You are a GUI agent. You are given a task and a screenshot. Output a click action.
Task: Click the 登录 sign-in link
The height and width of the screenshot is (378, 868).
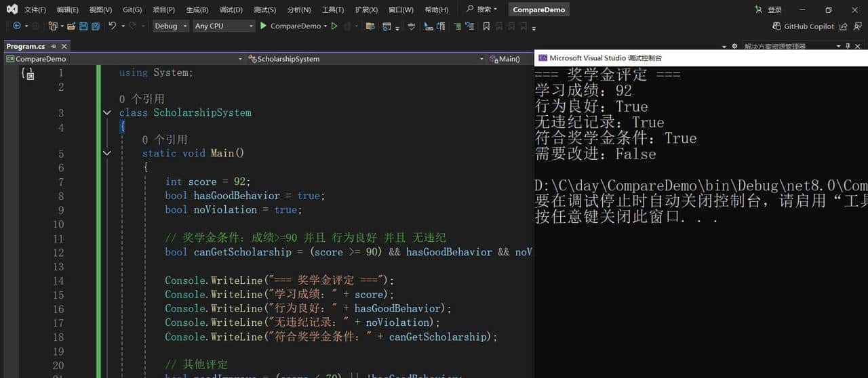[x=774, y=9]
